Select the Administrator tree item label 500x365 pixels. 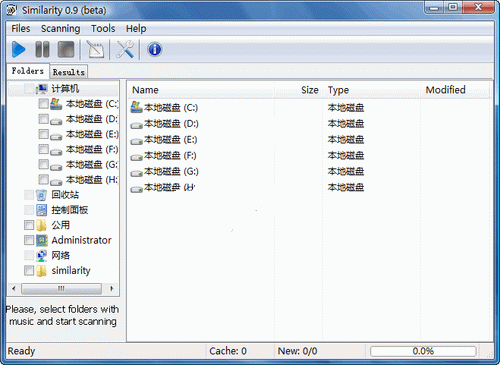(x=81, y=240)
